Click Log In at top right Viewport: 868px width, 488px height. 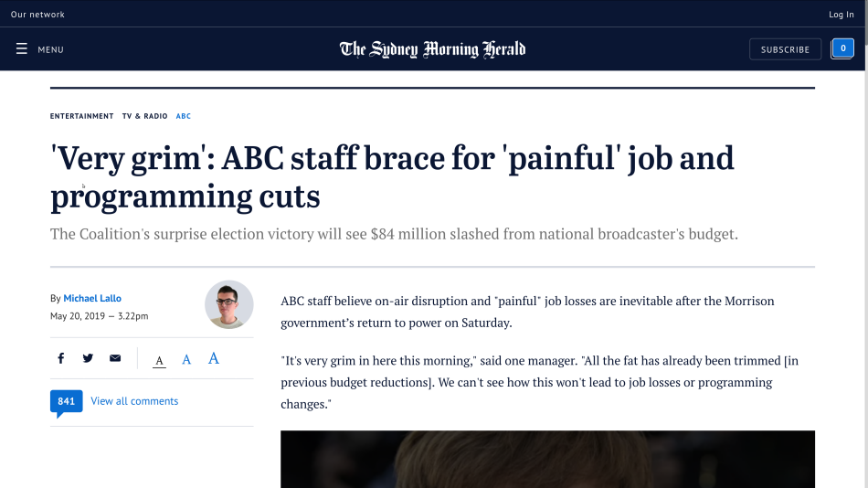(x=841, y=15)
